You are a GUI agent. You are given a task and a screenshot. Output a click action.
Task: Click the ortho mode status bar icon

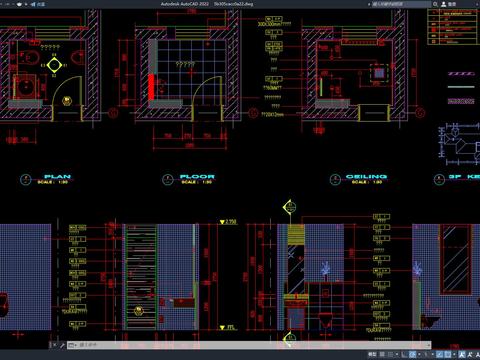pyautogui.click(x=404, y=354)
